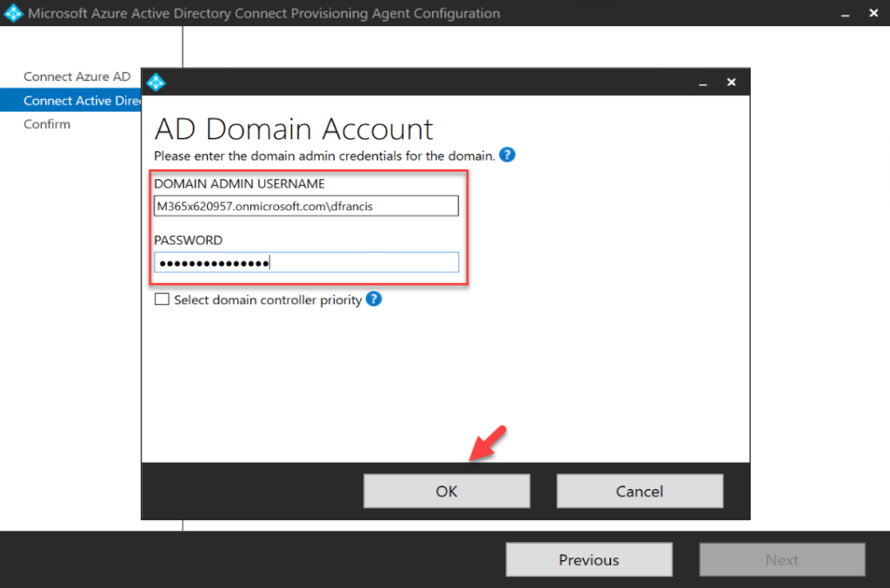Click the help icon next to domain credentials text
The height and width of the screenshot is (588, 890).
[507, 155]
